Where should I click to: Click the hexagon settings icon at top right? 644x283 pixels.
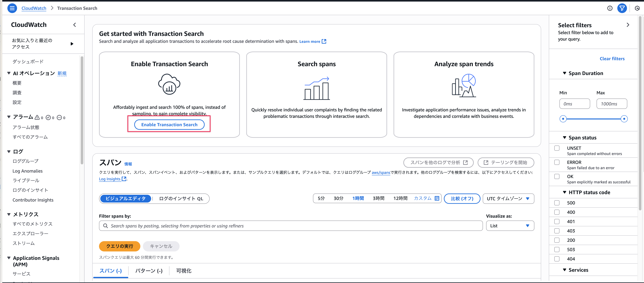637,8
